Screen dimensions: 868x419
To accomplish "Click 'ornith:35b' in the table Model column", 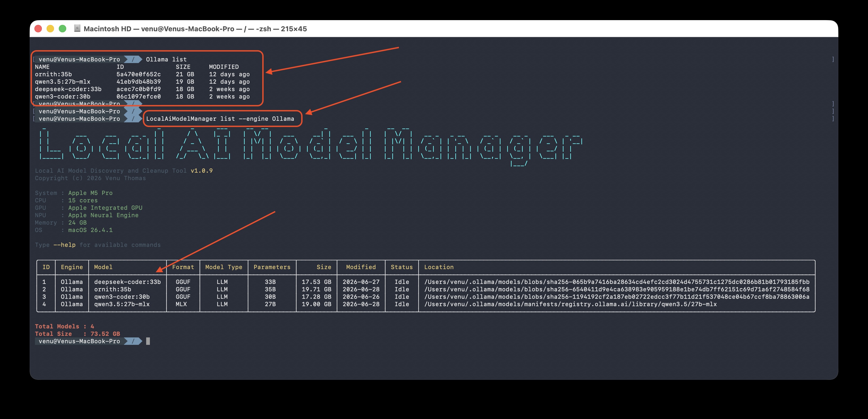I will pyautogui.click(x=113, y=289).
